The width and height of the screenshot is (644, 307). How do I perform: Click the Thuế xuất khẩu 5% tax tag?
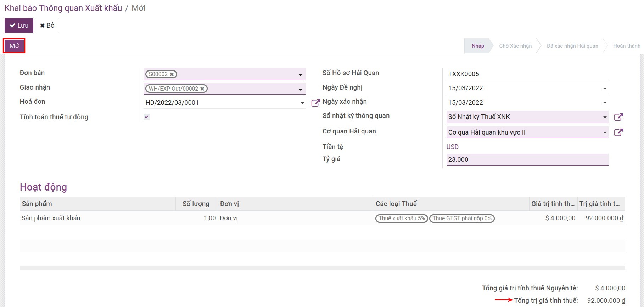tap(402, 218)
